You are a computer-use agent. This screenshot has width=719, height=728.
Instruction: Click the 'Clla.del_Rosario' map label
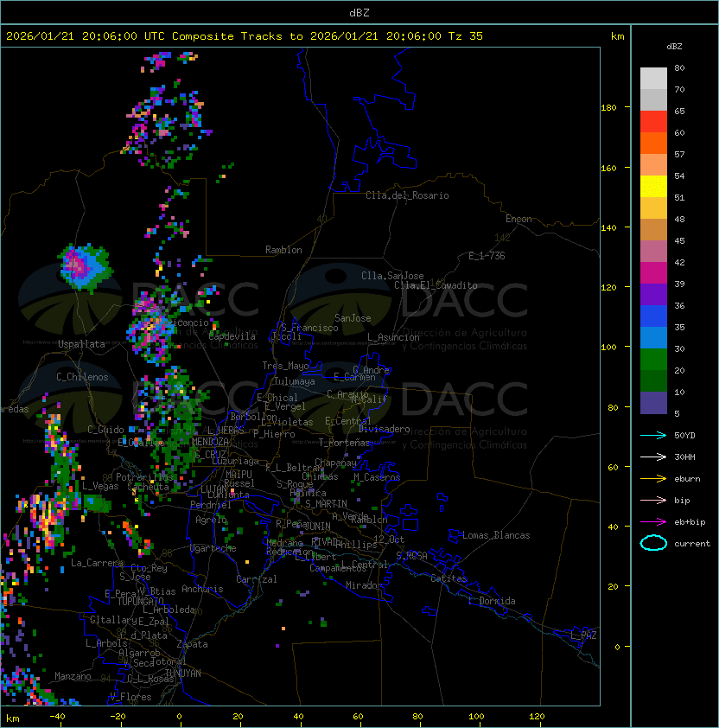pos(407,195)
